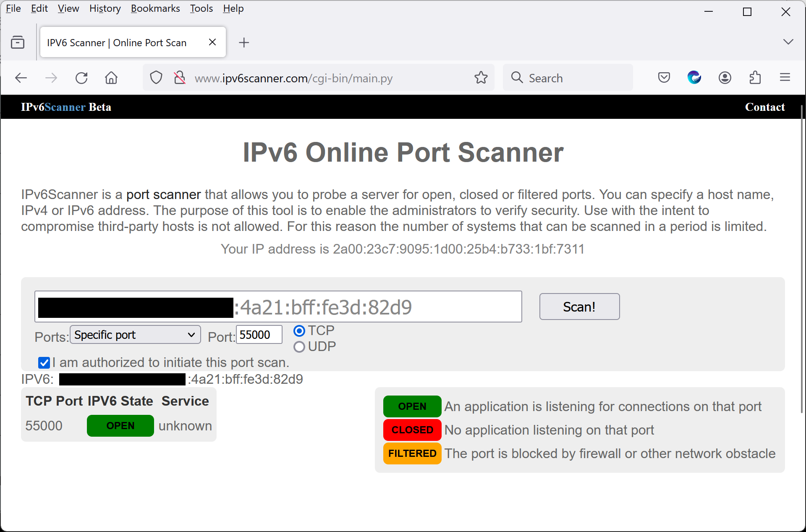Open the Help menu
Screen dimensions: 806x532
(x=233, y=8)
